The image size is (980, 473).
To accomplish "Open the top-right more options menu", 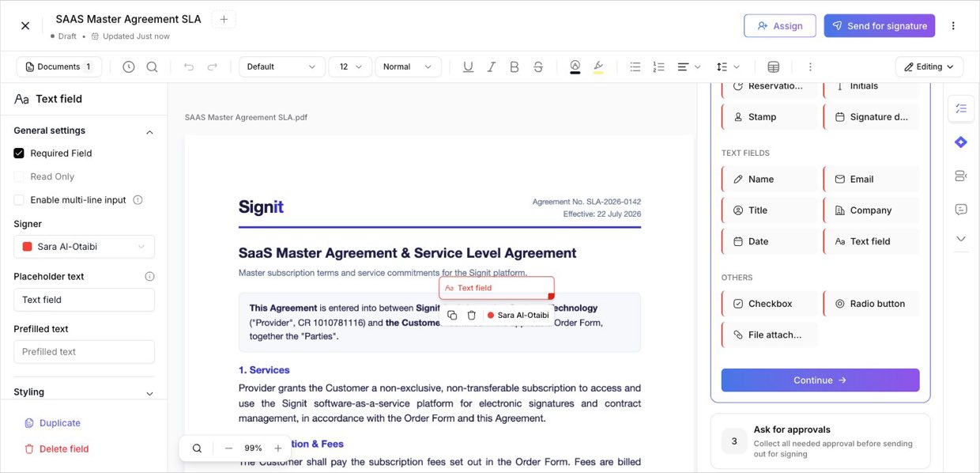I will click(x=953, y=25).
